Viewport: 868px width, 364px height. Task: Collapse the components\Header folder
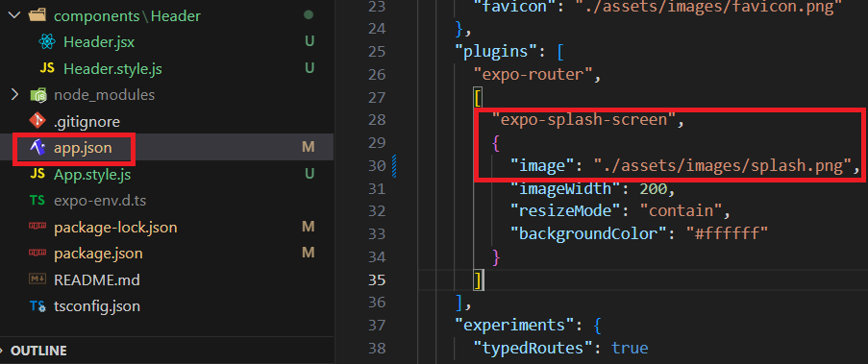tap(15, 15)
